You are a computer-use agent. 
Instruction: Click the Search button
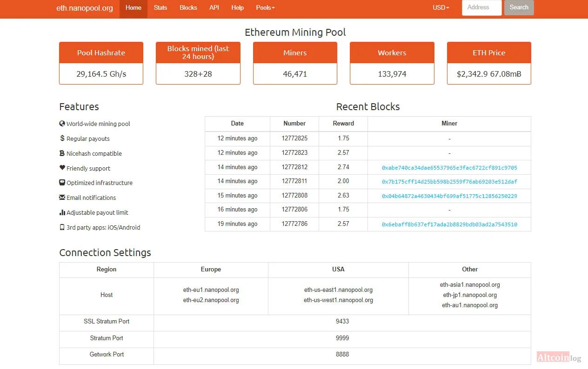pyautogui.click(x=519, y=7)
